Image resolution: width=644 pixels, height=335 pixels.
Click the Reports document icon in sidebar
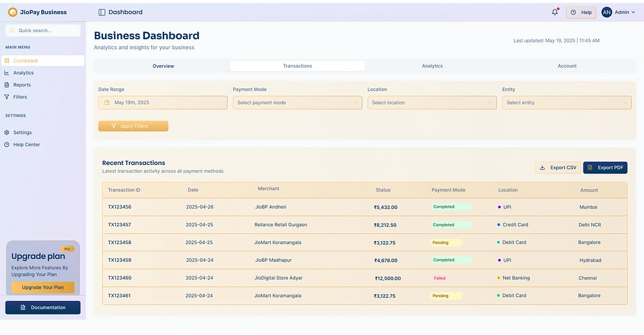pos(6,85)
